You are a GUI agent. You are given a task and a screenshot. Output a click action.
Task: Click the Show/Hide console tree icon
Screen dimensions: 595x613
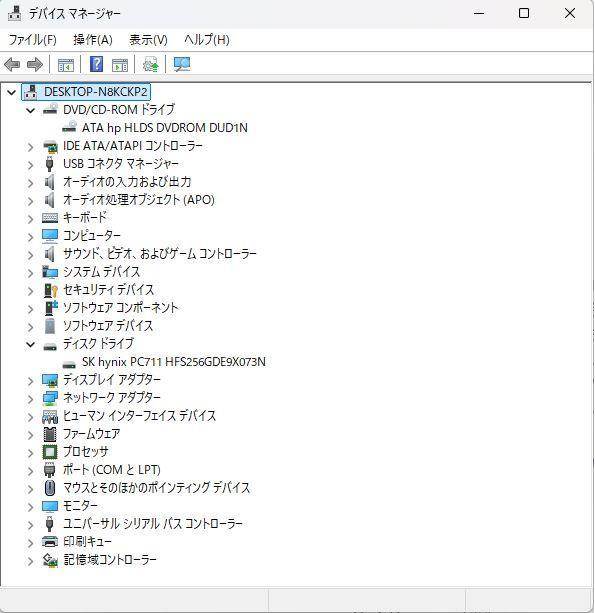66,65
